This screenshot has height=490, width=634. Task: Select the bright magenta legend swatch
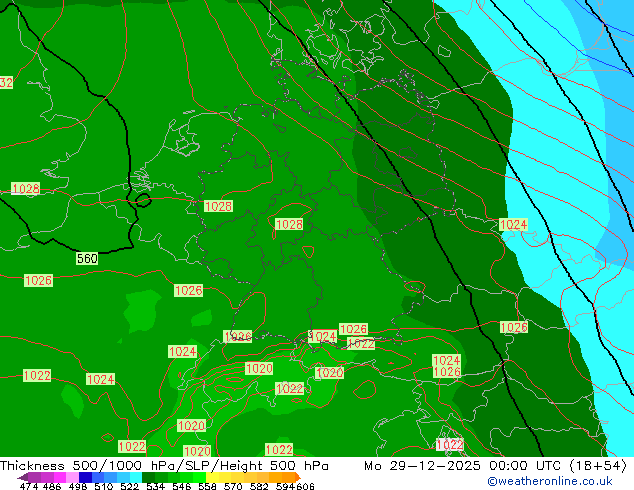click(60, 477)
